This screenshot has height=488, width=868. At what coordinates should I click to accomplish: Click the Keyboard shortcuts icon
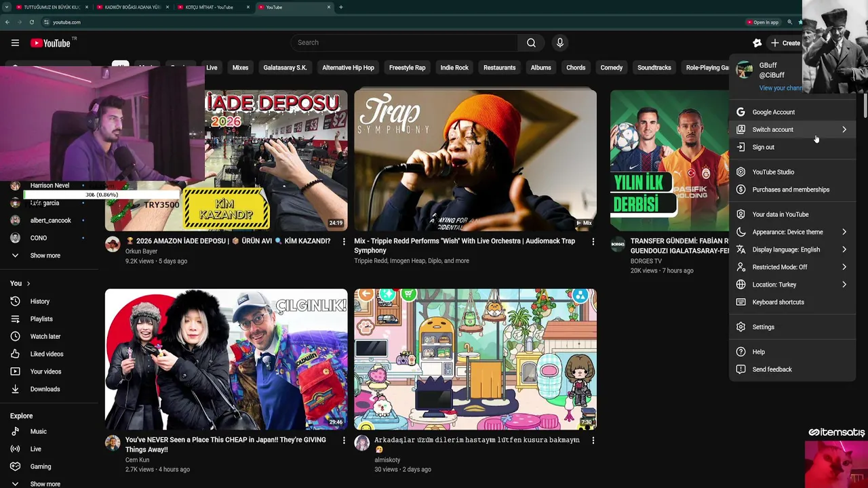[741, 302]
